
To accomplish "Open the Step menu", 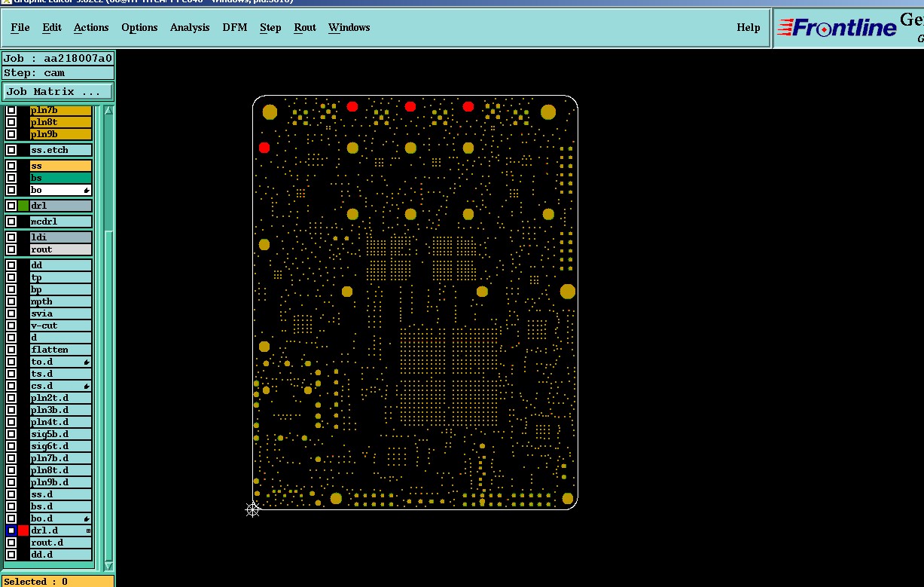I will 270,27.
